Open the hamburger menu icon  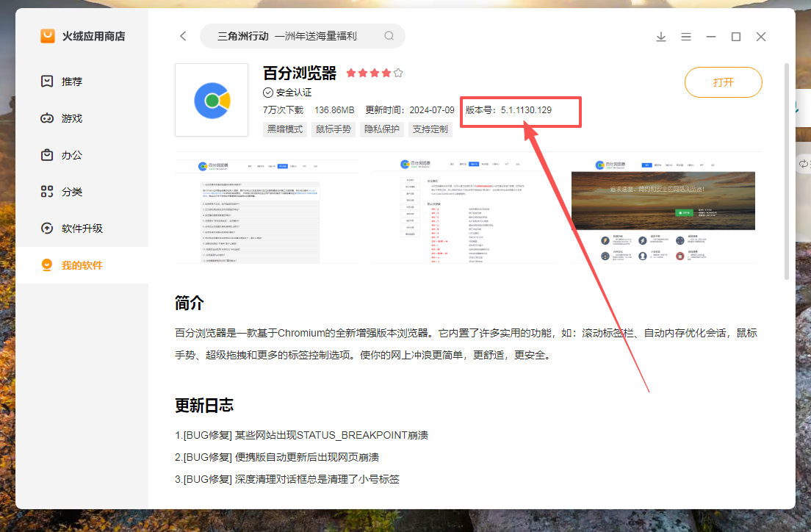[x=686, y=37]
